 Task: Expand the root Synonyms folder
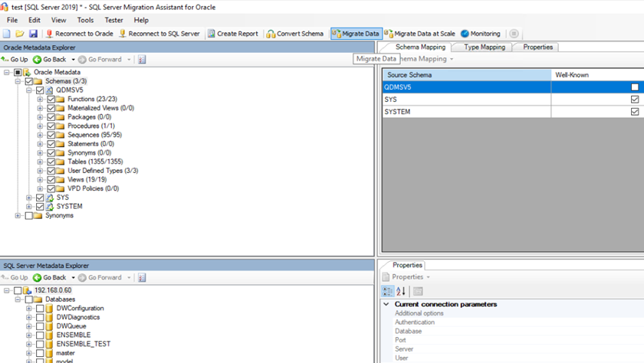pos(18,216)
